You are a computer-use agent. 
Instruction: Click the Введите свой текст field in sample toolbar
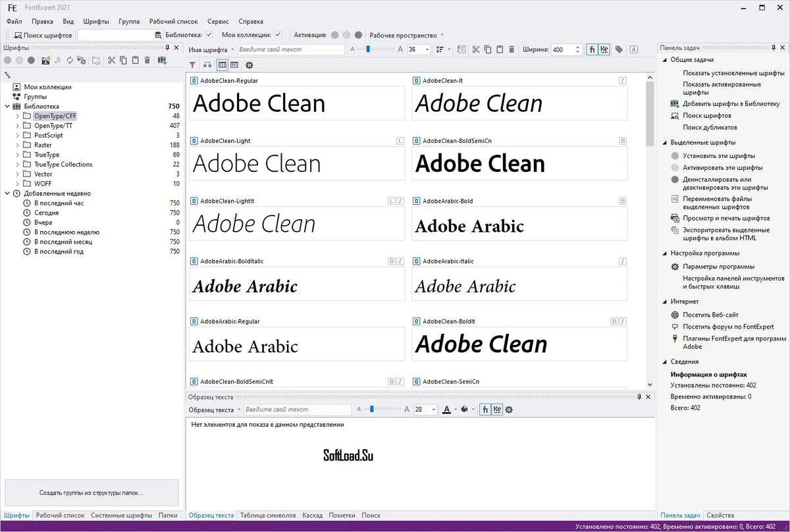(298, 410)
